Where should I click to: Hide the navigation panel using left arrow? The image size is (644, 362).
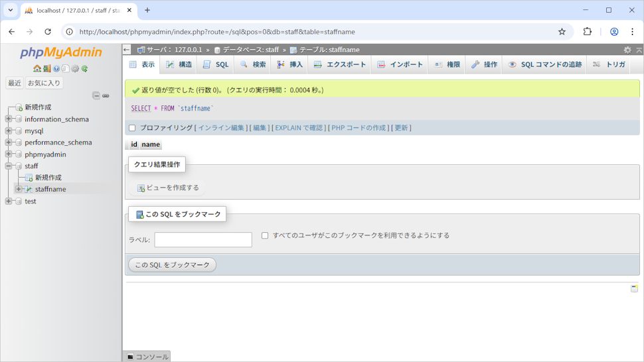pos(127,50)
